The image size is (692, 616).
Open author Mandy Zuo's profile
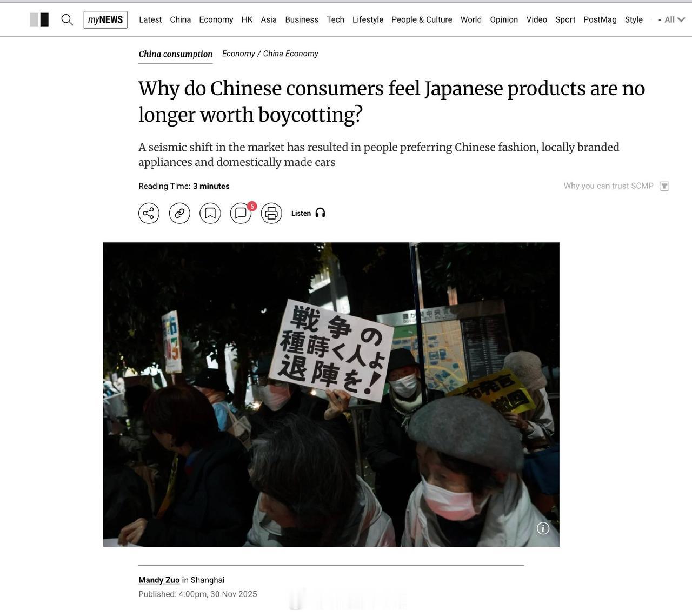[x=159, y=580]
